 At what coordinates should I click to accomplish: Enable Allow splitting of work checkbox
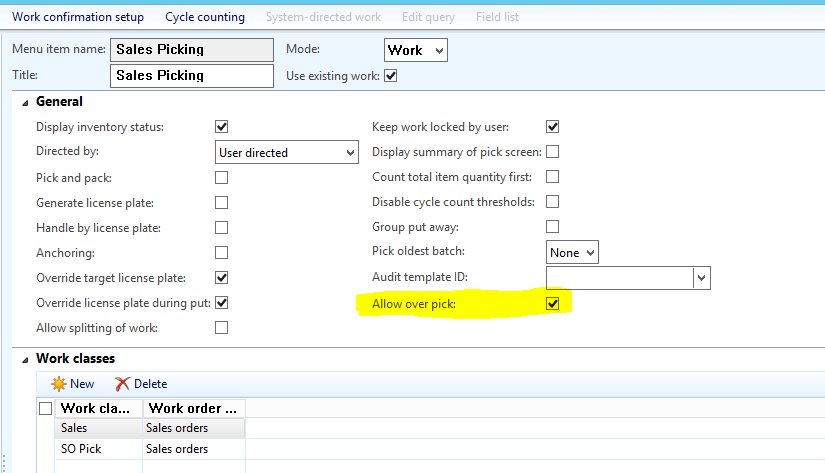222,328
